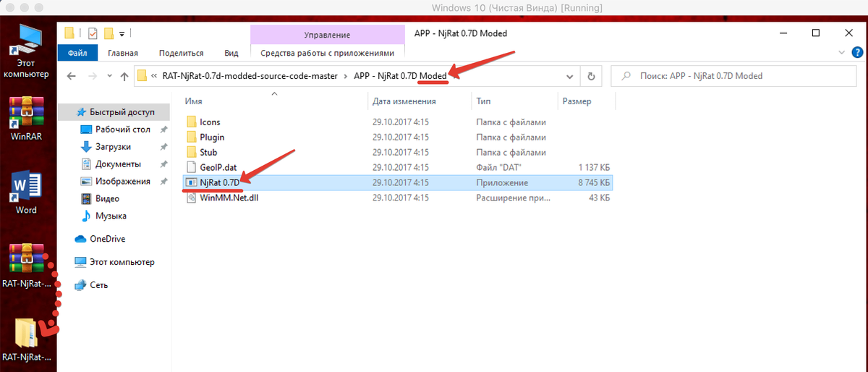
Task: Click the 43 КБ size cell
Action: tap(599, 198)
